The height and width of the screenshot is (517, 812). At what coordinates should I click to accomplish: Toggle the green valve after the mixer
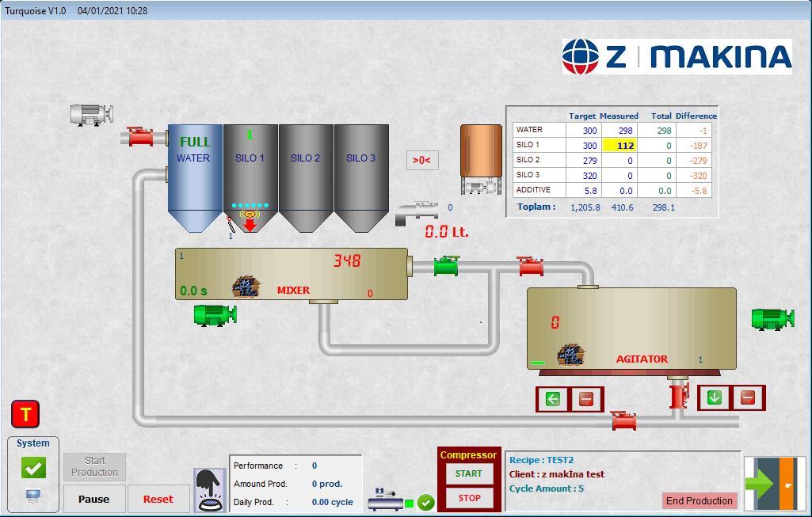(447, 266)
